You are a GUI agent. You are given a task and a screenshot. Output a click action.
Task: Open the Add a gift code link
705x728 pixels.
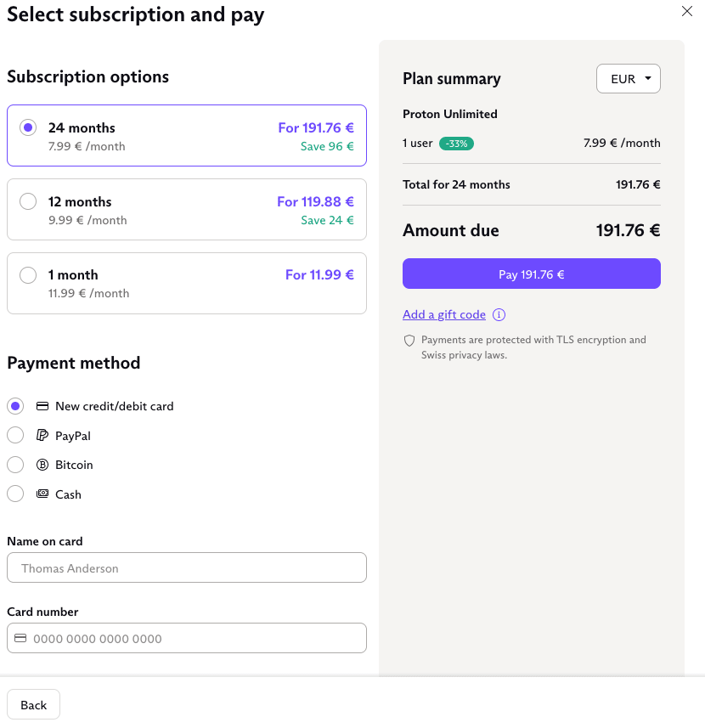[444, 315]
